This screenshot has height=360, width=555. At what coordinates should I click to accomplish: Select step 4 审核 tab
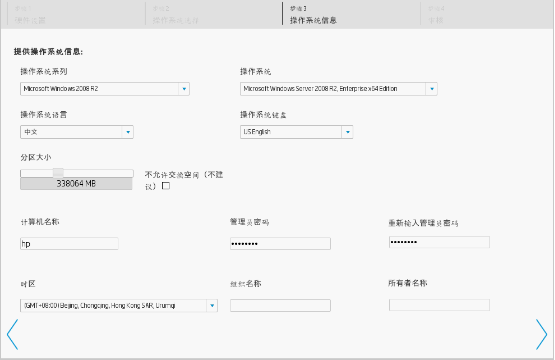point(436,15)
